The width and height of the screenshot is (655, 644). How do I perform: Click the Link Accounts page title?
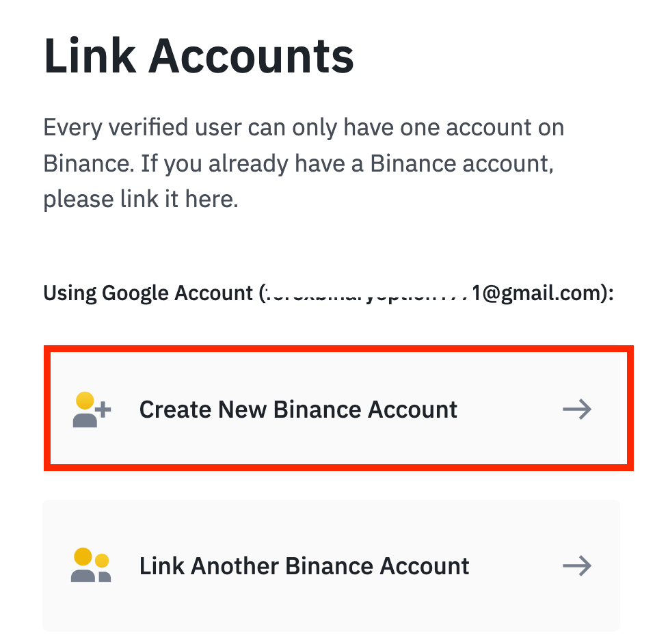tap(199, 55)
